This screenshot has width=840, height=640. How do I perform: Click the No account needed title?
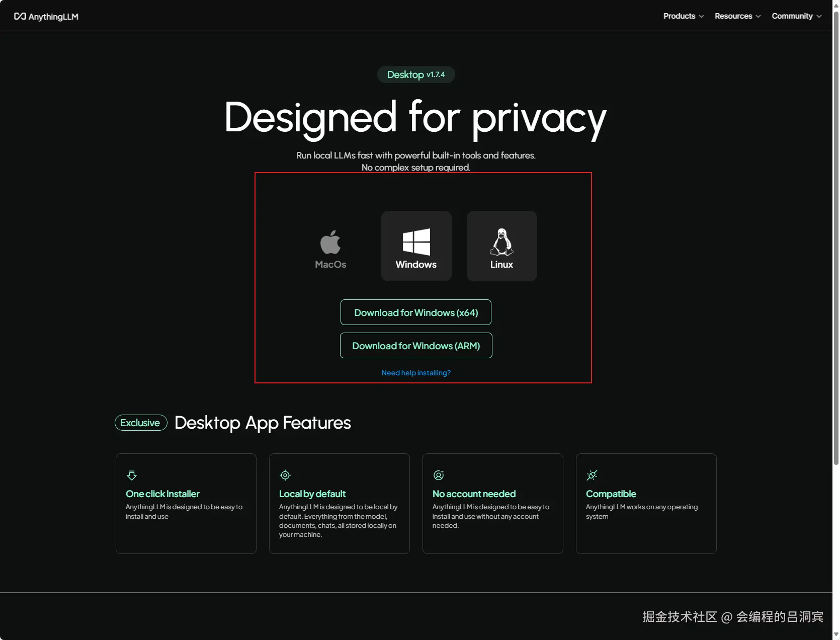pyautogui.click(x=474, y=494)
